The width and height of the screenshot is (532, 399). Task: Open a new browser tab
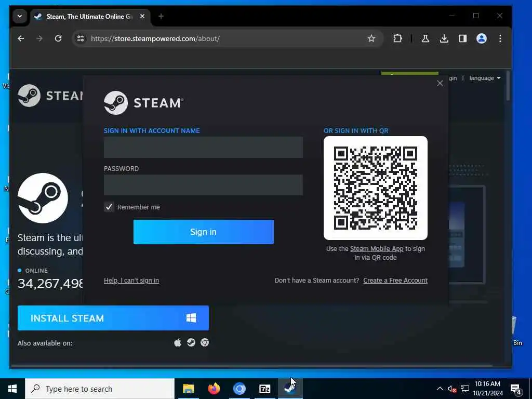tap(161, 16)
